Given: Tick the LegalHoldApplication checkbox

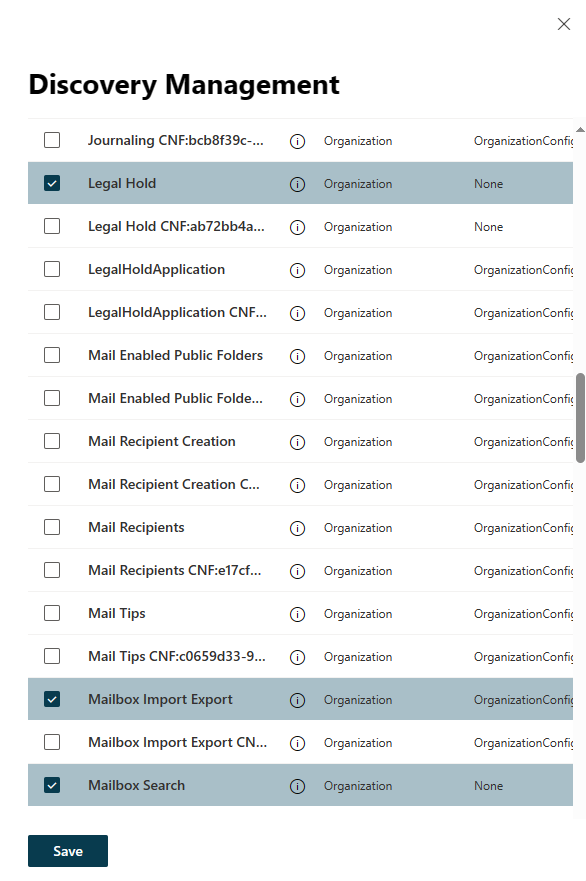Looking at the screenshot, I should click(52, 269).
